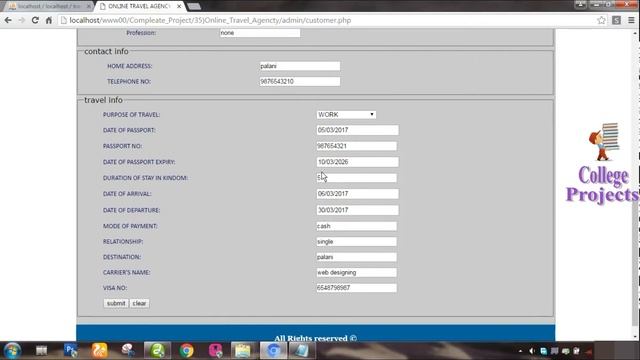Go forward using browser forward arrow
Image resolution: width=640 pixels, height=360 pixels.
[21, 20]
